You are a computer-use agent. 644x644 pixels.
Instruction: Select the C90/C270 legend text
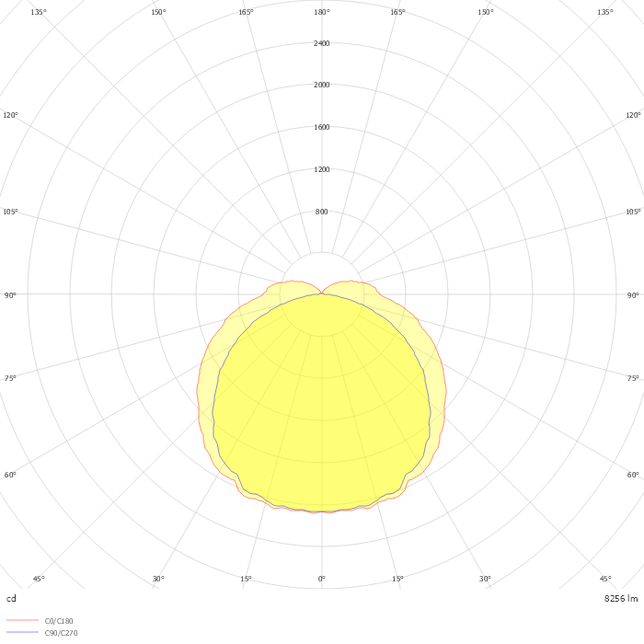pyautogui.click(x=61, y=633)
